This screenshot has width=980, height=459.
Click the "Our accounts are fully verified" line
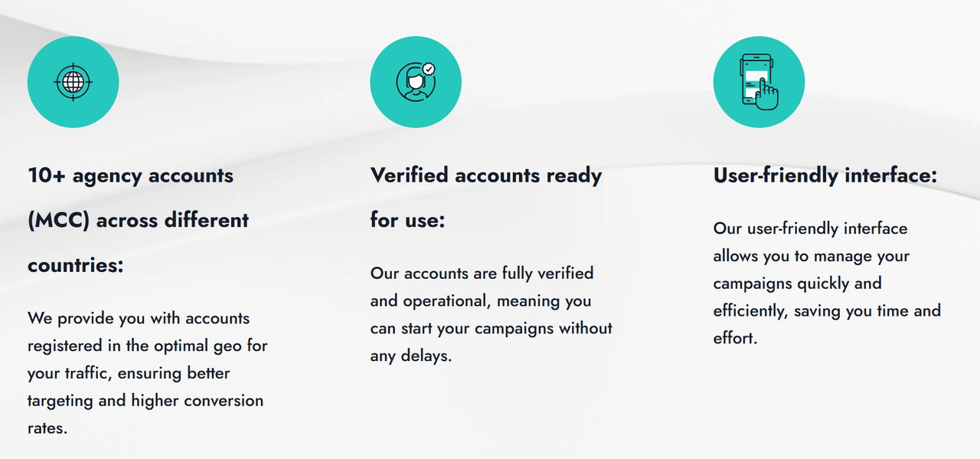pyautogui.click(x=482, y=274)
